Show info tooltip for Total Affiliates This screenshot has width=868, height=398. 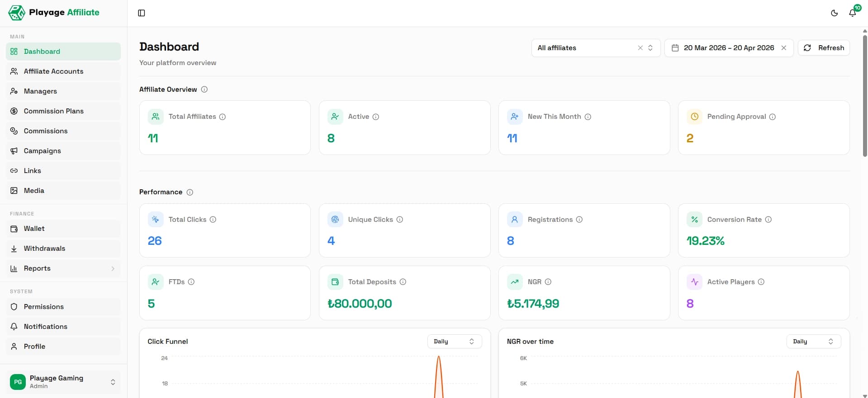(223, 117)
